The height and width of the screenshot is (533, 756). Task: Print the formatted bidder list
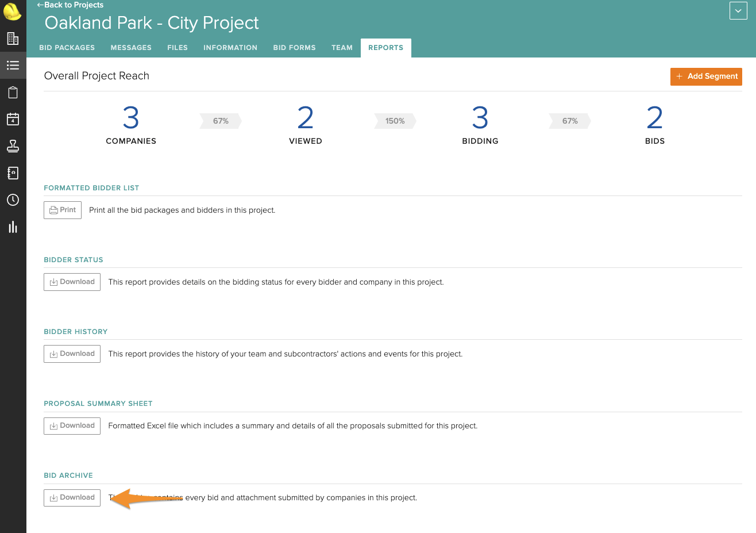tap(63, 210)
